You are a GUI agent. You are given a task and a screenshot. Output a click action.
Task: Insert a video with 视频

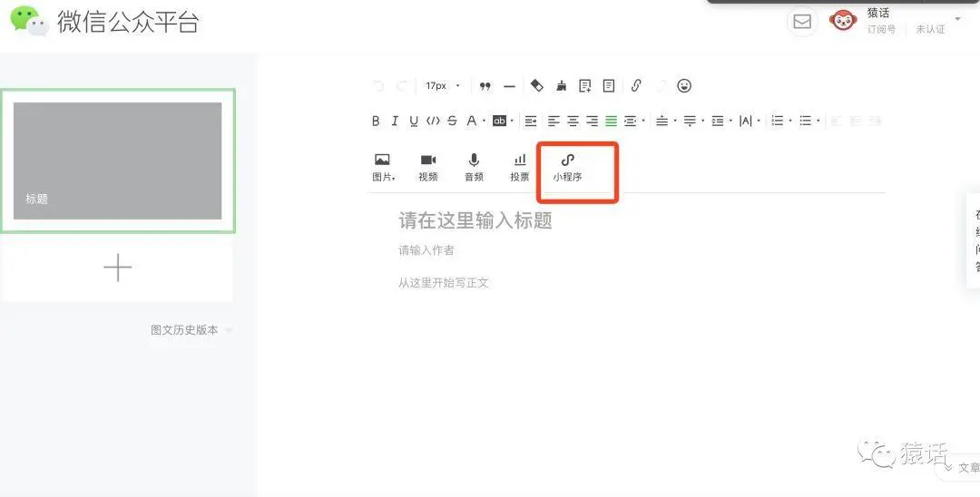[428, 168]
